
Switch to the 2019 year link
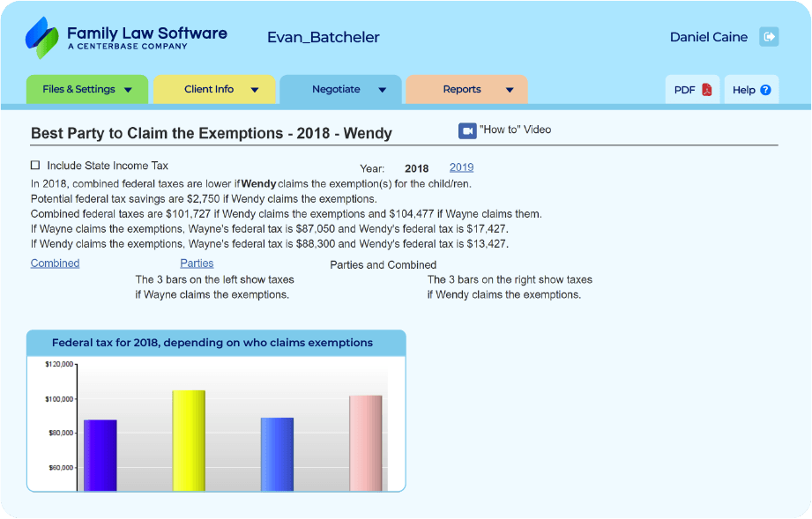(461, 167)
